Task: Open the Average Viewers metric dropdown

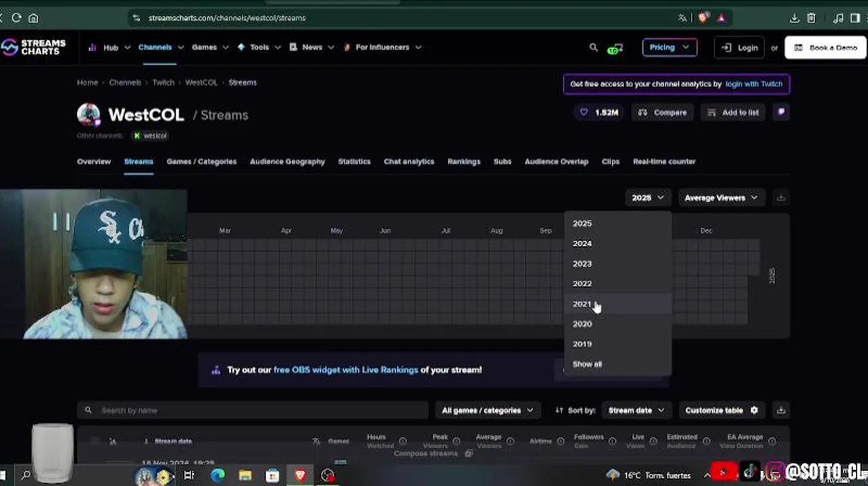Action: tap(721, 198)
